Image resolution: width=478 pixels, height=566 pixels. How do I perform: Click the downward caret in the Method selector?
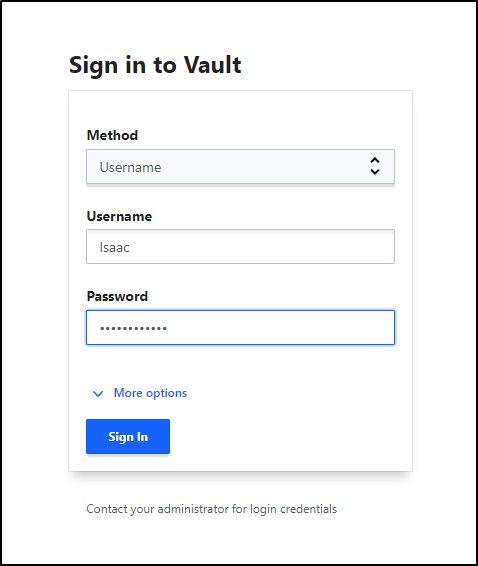point(375,172)
